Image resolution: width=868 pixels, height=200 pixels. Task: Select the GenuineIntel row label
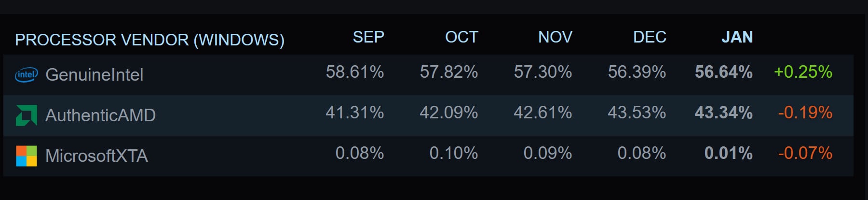coord(94,75)
